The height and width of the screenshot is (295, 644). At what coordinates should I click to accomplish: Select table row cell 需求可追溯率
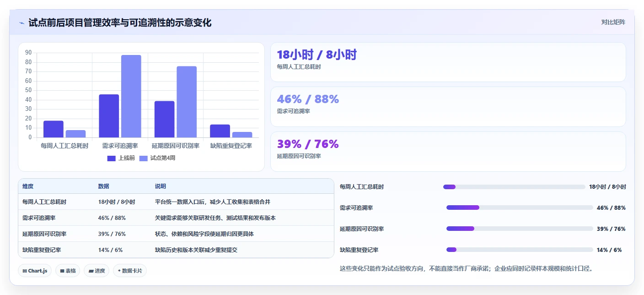point(39,218)
